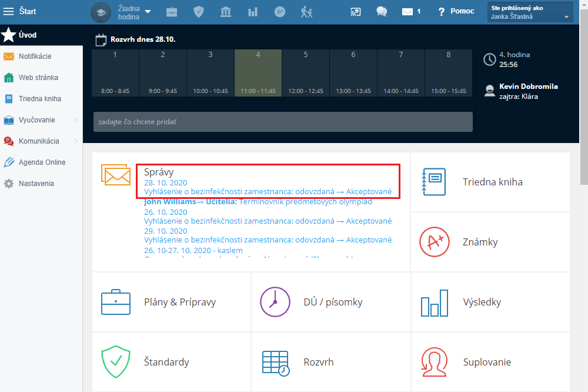Open the Správy envelope tile icon

tap(116, 175)
